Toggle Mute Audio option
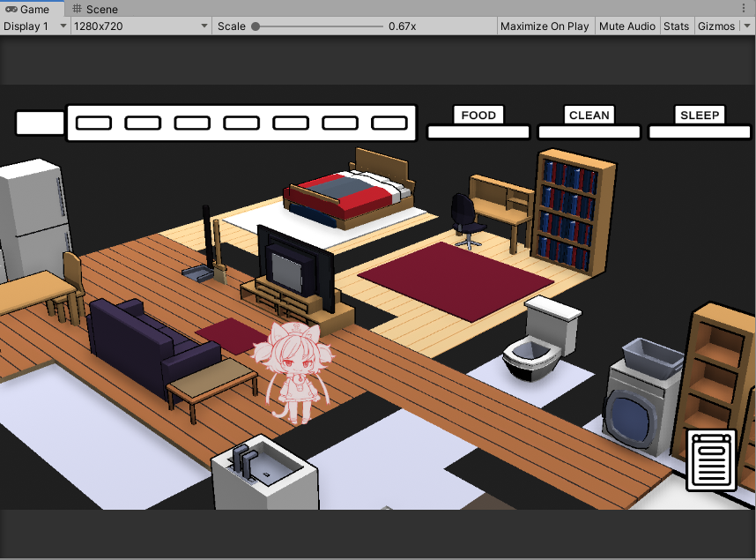The image size is (756, 560). point(626,26)
